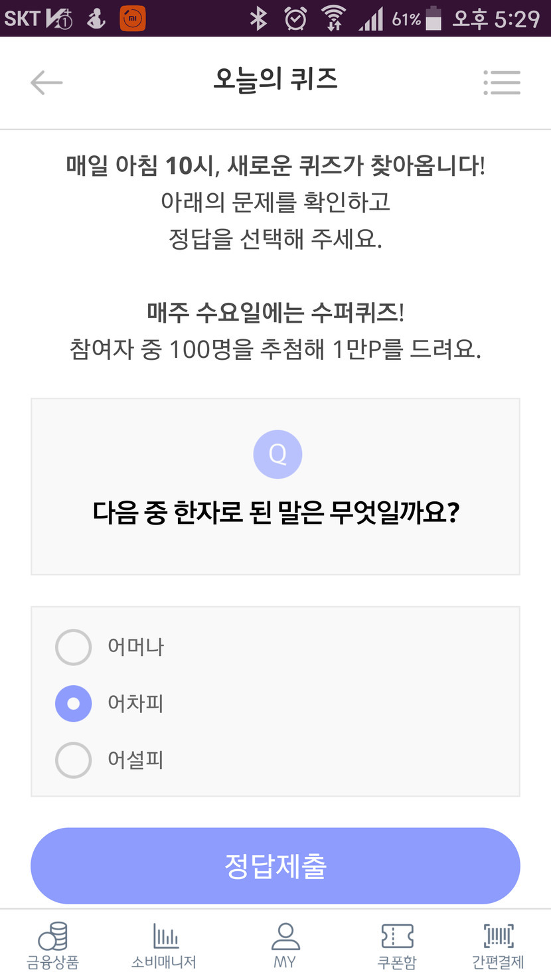This screenshot has height=980, width=551.
Task: Go to the MY profile icon
Action: click(x=285, y=938)
